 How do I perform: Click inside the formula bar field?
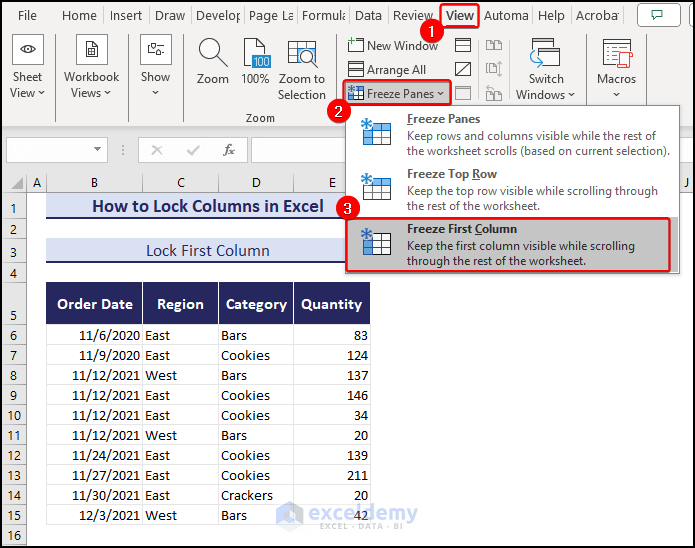pos(297,150)
